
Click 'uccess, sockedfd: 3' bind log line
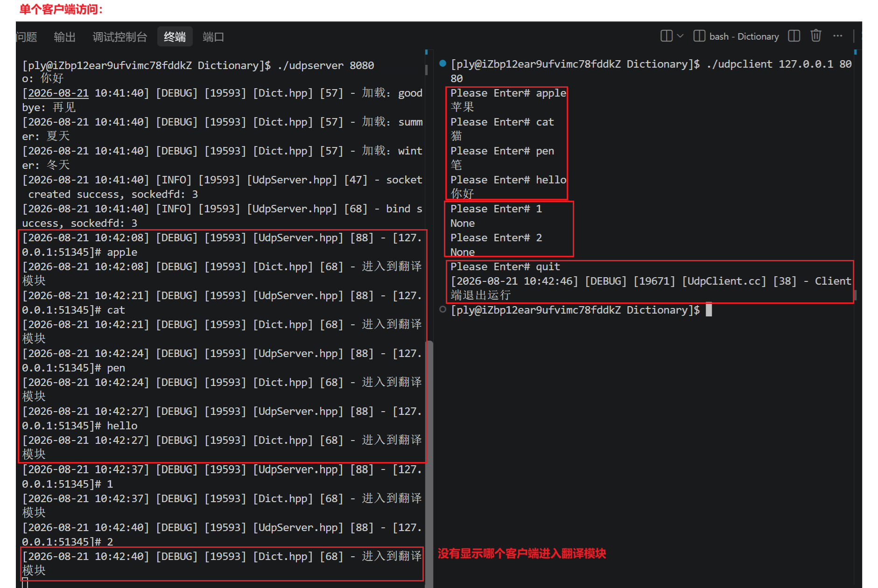point(80,223)
